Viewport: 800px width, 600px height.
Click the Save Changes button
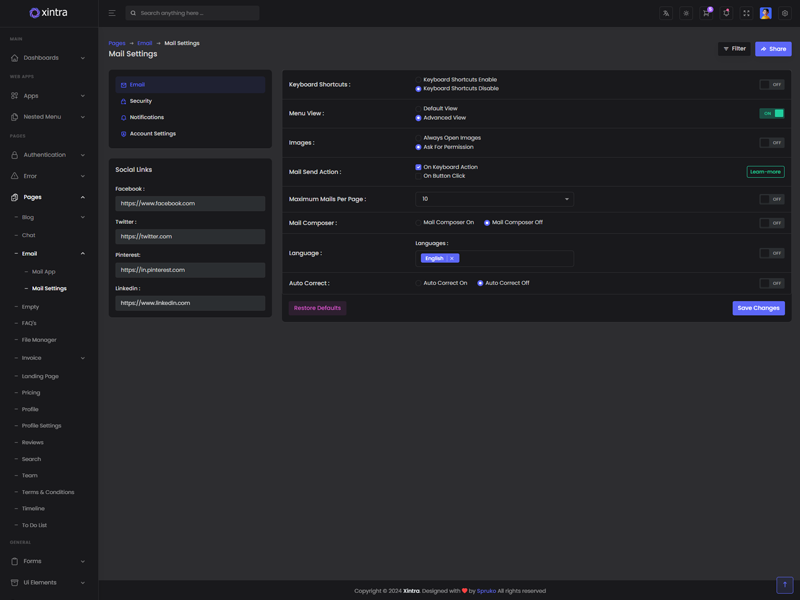pos(758,308)
